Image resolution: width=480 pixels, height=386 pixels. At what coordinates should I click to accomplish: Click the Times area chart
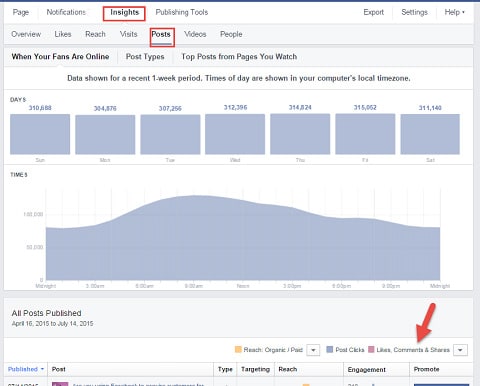(243, 237)
